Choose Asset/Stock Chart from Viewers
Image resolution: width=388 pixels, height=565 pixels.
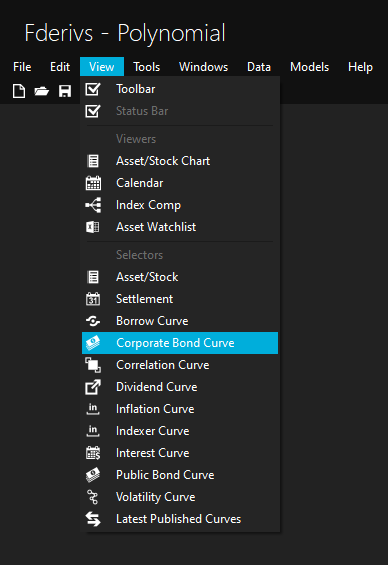pos(180,161)
